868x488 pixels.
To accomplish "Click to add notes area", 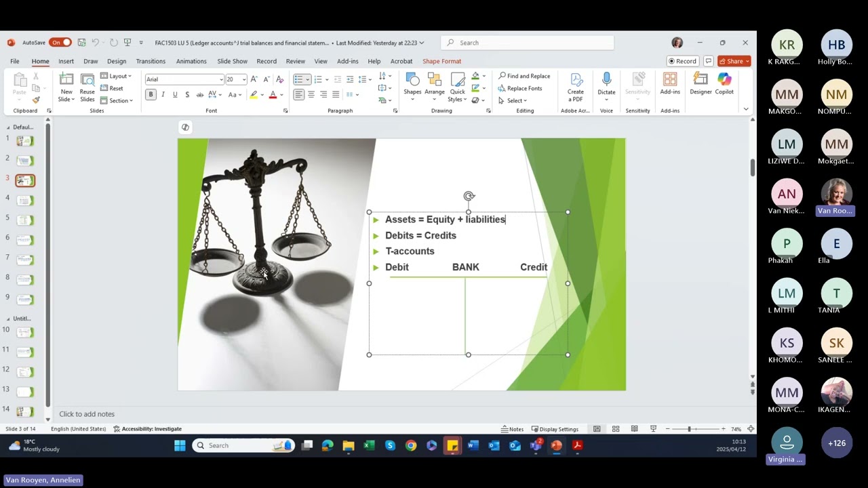I will pos(87,414).
